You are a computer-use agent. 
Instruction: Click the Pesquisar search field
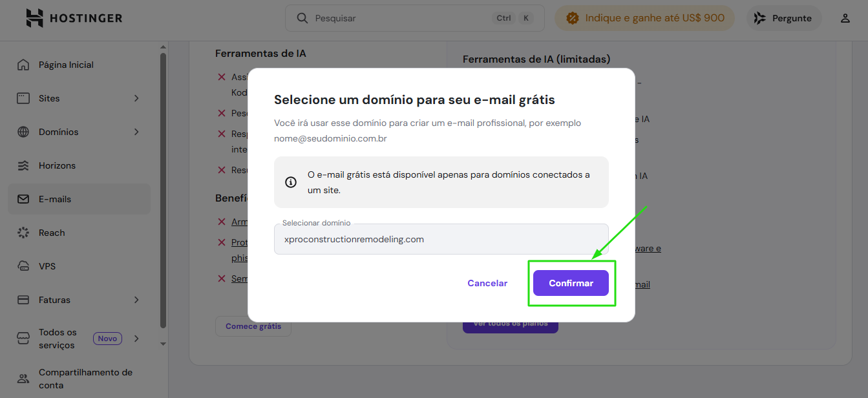click(401, 18)
